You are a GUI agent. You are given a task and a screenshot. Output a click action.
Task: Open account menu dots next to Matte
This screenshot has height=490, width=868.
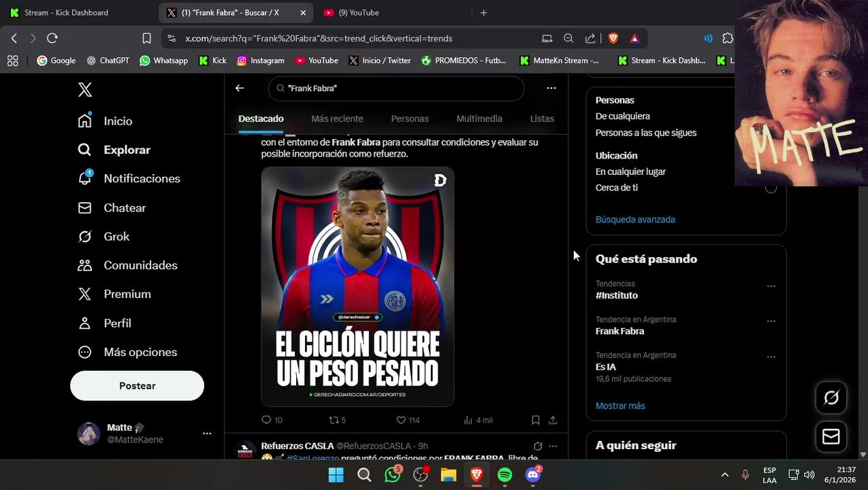[207, 434]
